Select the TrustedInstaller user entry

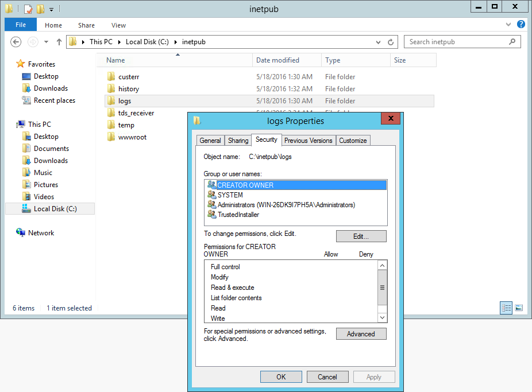[x=238, y=215]
